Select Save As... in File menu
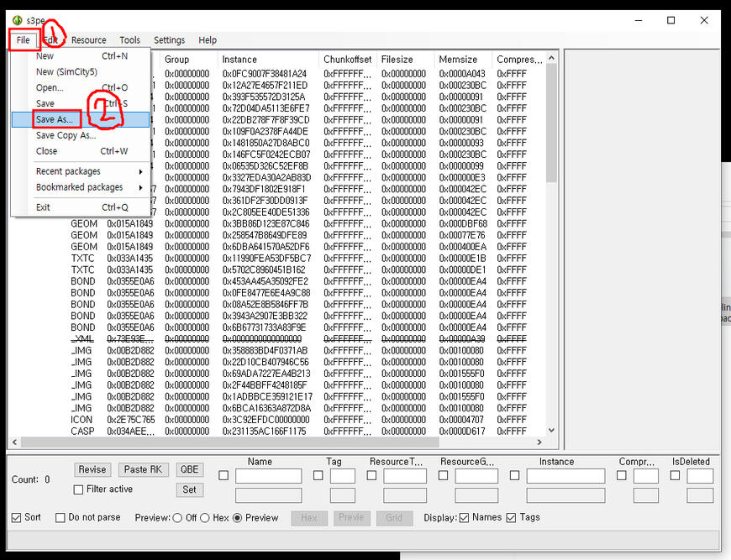 coord(54,120)
